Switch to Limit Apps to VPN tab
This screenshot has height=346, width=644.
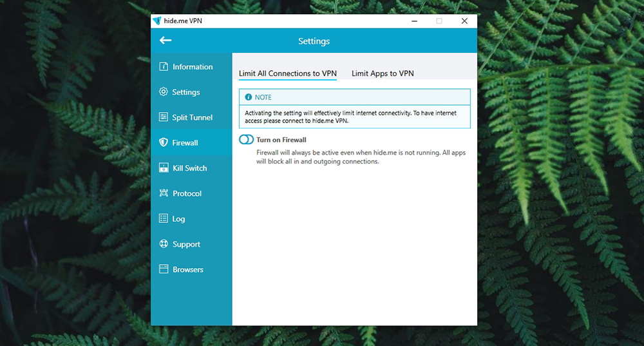pos(383,73)
